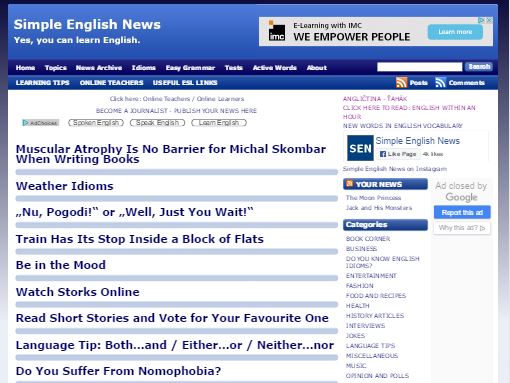Image resolution: width=510 pixels, height=383 pixels.
Task: Open the Opinion and Polls category
Action: [377, 376]
